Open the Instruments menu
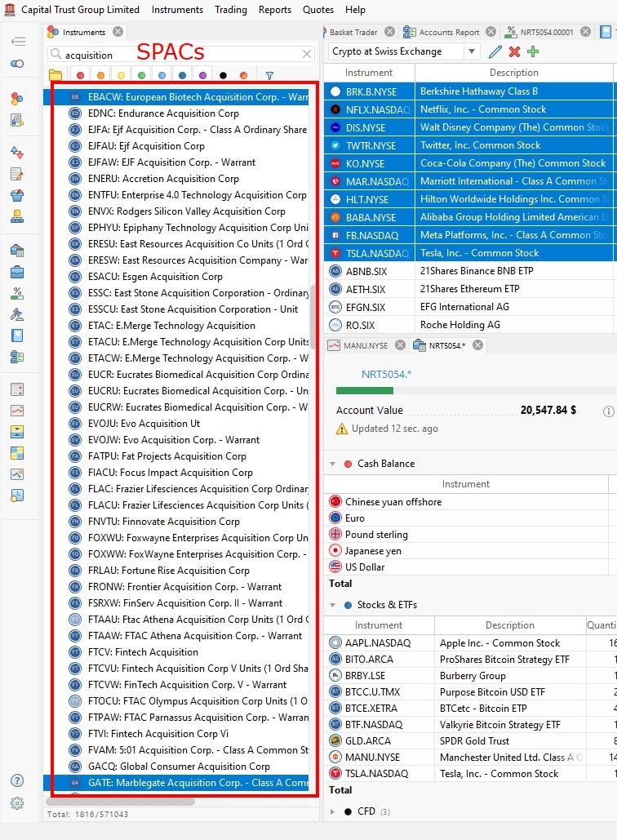Screen dimensions: 617x840 pos(177,10)
